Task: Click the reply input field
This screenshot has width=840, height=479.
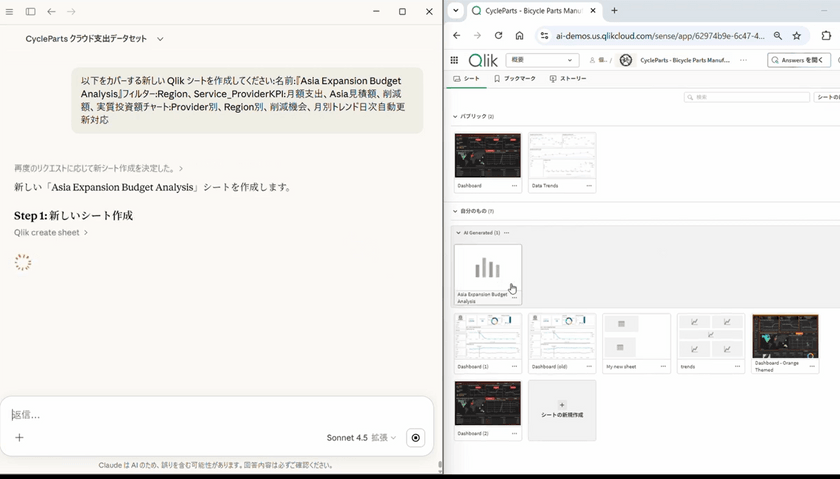Action: [214, 415]
